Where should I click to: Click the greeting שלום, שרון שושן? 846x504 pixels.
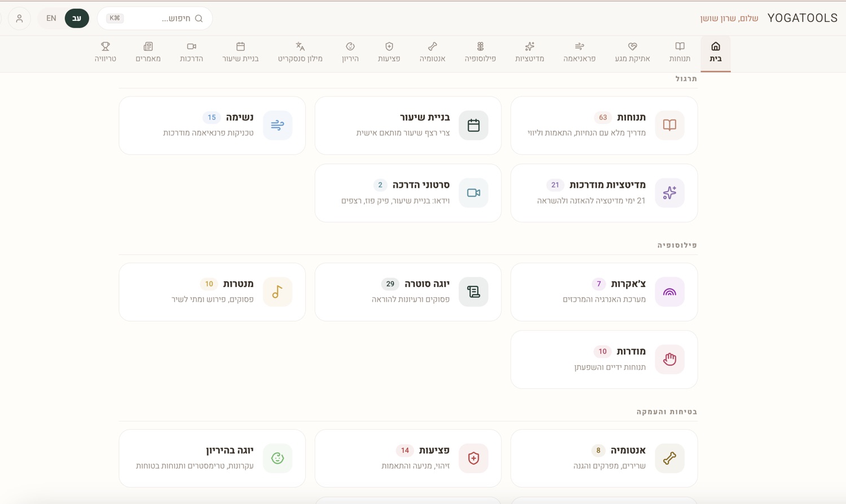pos(729,19)
